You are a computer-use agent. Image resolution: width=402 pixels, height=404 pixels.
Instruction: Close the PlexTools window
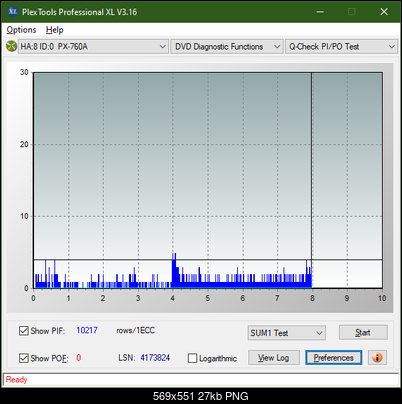click(x=384, y=12)
